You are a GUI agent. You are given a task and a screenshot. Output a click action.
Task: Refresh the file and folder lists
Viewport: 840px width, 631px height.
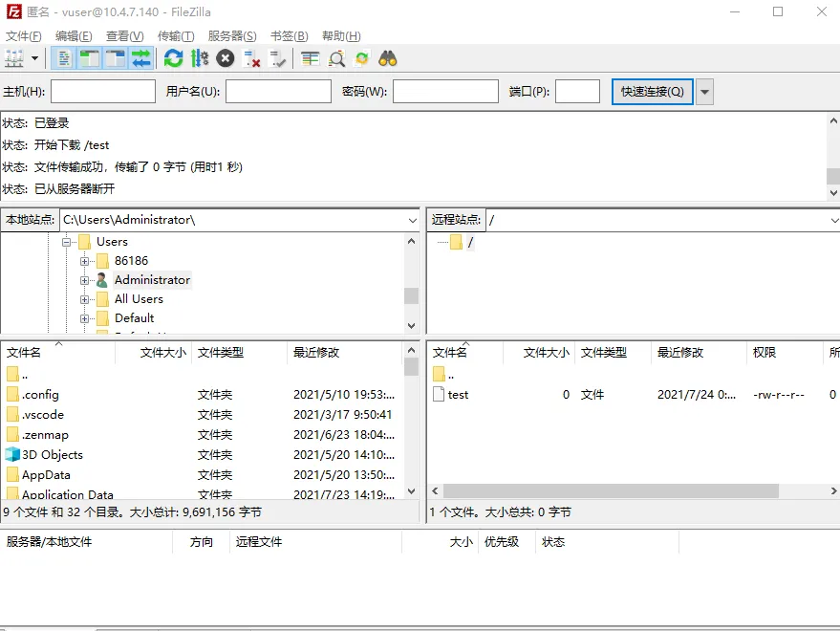[173, 58]
